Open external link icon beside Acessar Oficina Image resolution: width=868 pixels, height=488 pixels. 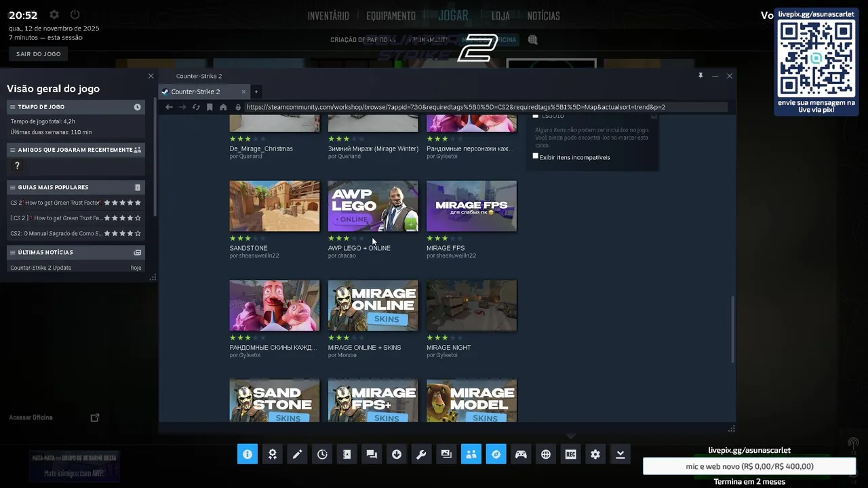pos(95,418)
